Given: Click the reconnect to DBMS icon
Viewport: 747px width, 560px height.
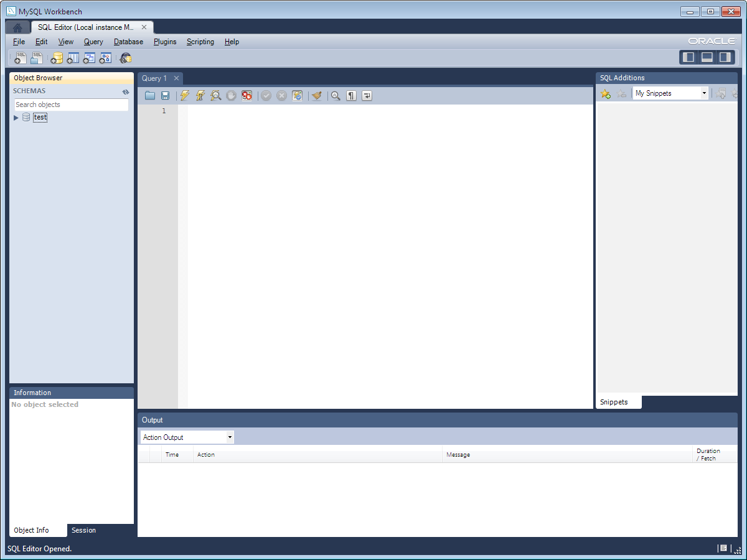Looking at the screenshot, I should click(x=126, y=58).
